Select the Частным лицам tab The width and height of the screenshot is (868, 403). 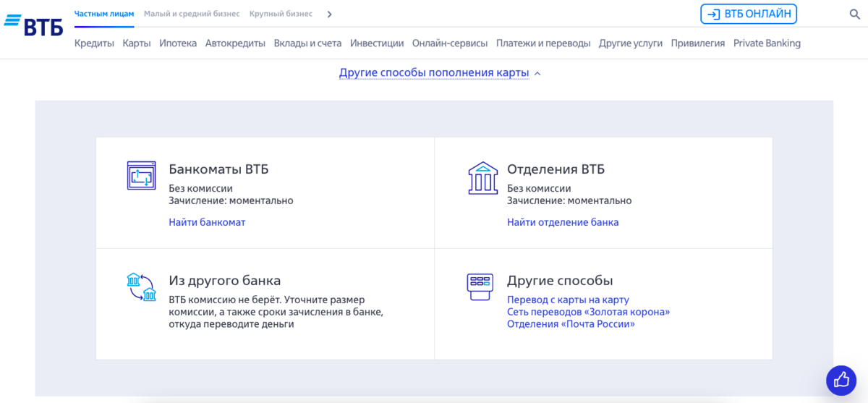pyautogui.click(x=104, y=14)
